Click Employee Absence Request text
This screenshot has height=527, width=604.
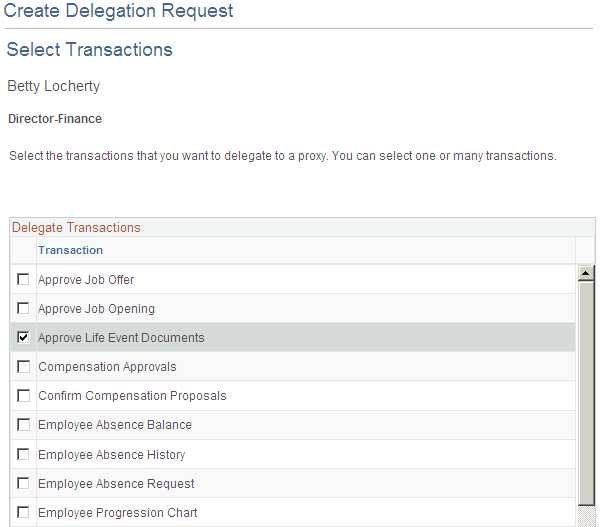(x=116, y=483)
